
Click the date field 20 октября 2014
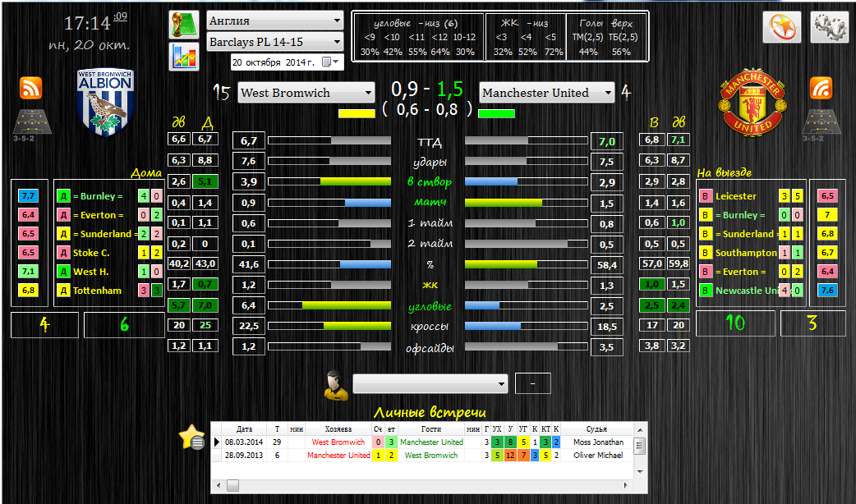click(288, 62)
